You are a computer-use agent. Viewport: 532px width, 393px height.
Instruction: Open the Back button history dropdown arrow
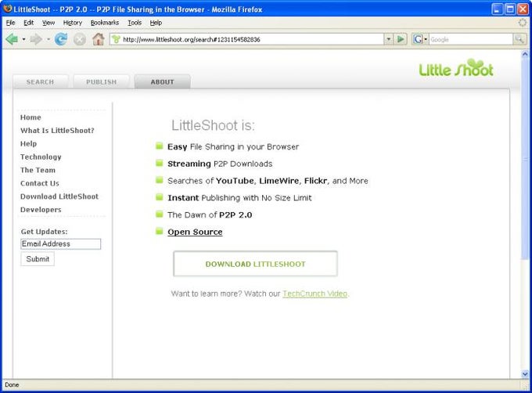(23, 39)
